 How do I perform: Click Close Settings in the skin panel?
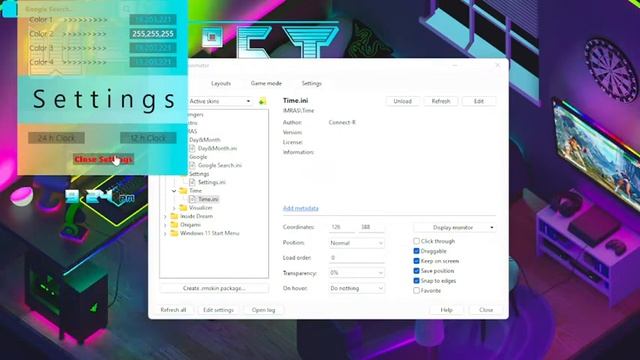103,159
